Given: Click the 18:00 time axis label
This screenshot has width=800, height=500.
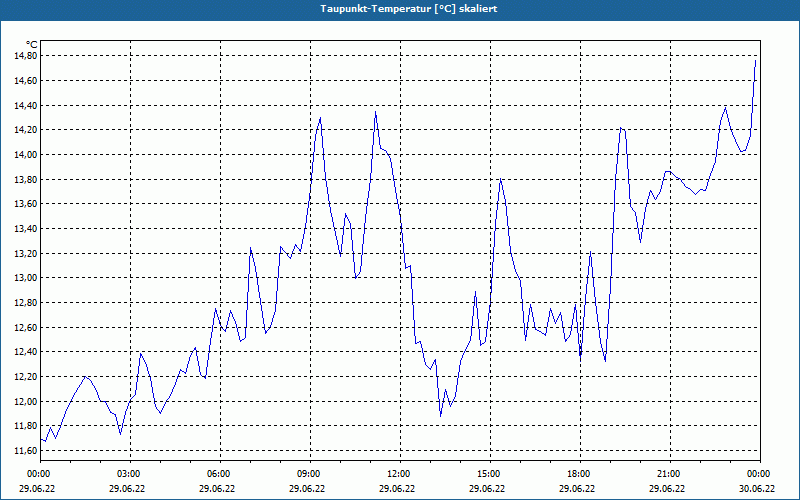Looking at the screenshot, I should (x=581, y=474).
